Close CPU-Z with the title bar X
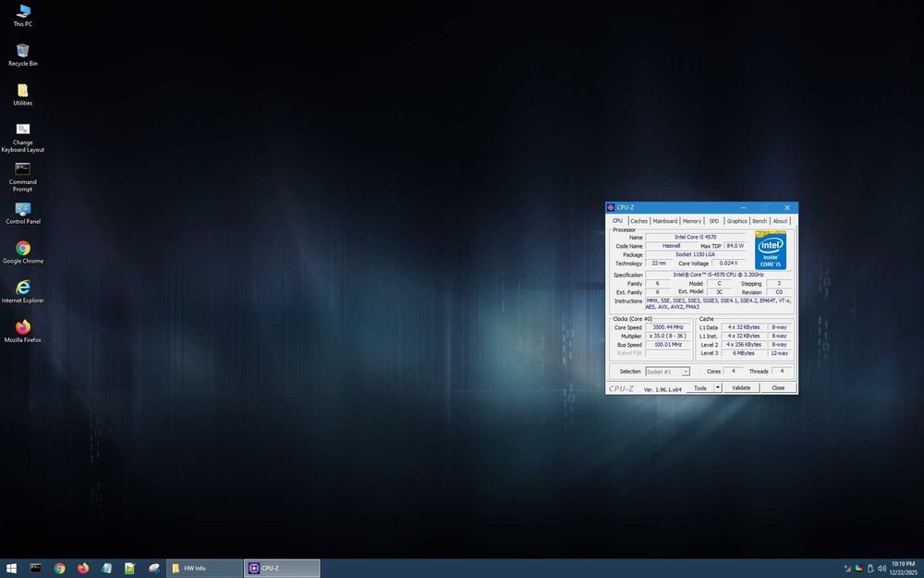Viewport: 924px width, 578px height. click(x=786, y=207)
